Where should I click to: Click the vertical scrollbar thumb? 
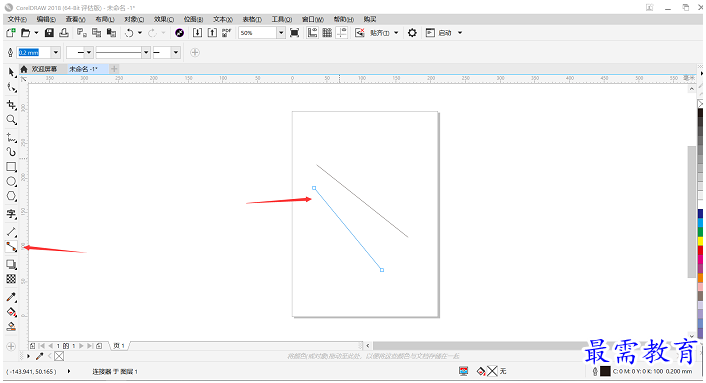tap(692, 212)
